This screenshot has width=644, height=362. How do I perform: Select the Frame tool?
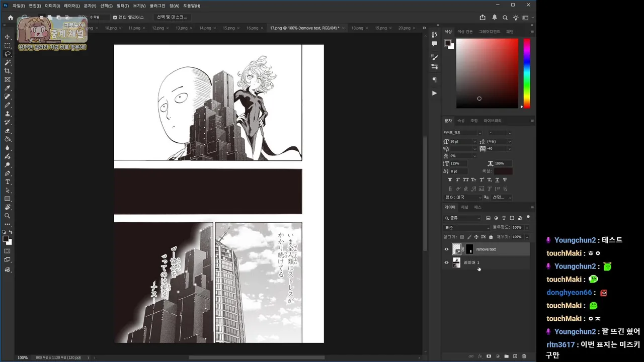pyautogui.click(x=8, y=79)
